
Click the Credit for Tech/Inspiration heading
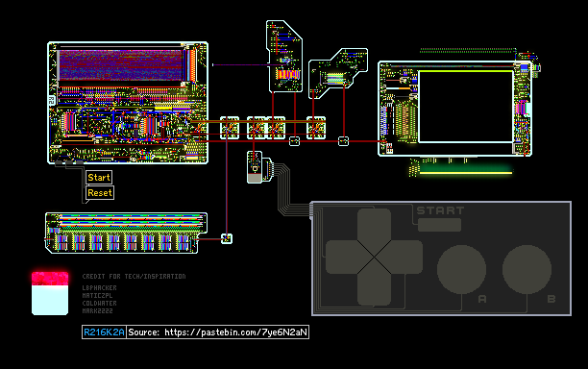click(134, 277)
